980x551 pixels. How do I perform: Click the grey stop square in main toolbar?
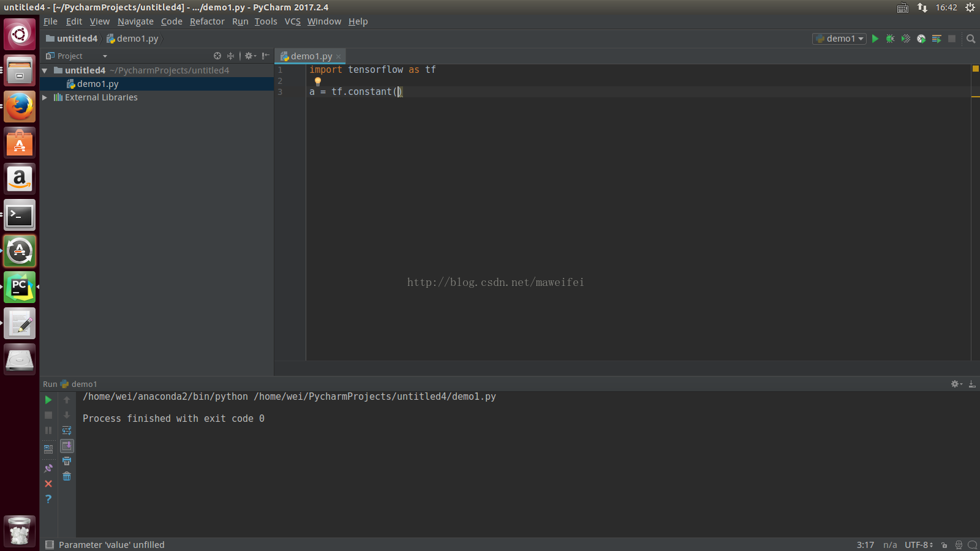[952, 39]
